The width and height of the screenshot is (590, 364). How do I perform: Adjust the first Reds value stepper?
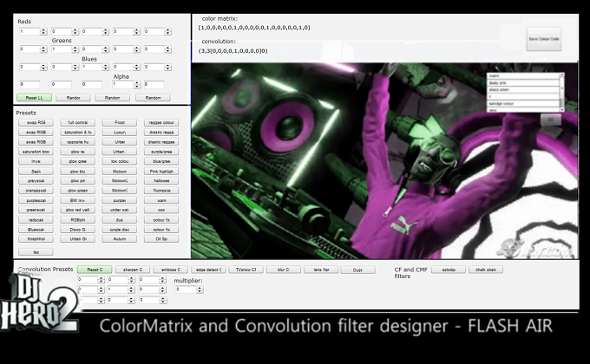click(x=43, y=31)
